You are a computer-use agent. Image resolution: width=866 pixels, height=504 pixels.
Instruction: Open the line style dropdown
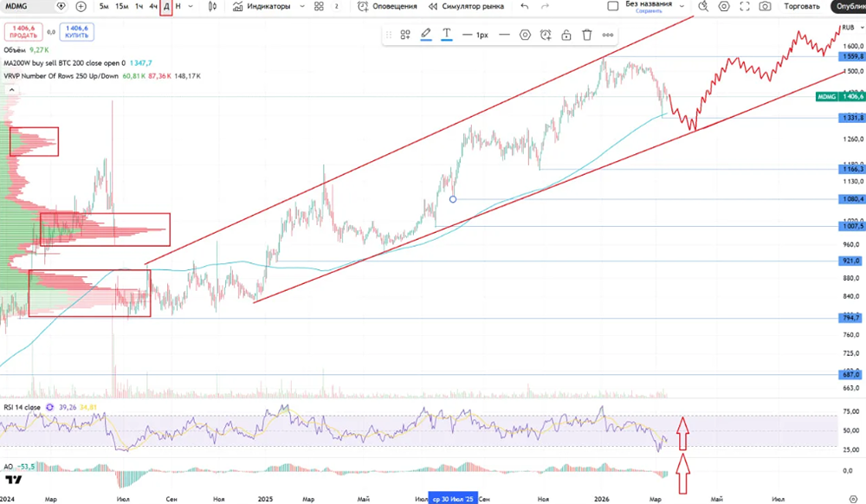pyautogui.click(x=504, y=35)
